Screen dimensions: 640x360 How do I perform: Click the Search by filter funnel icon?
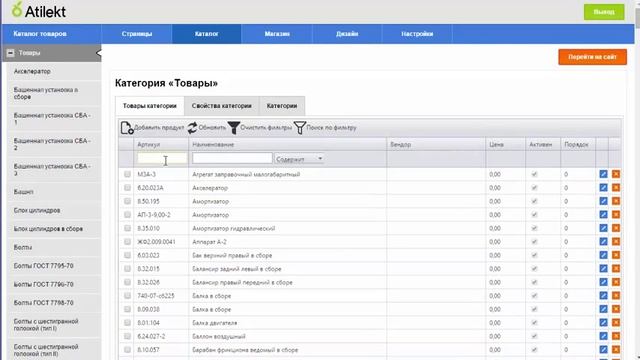click(x=300, y=128)
